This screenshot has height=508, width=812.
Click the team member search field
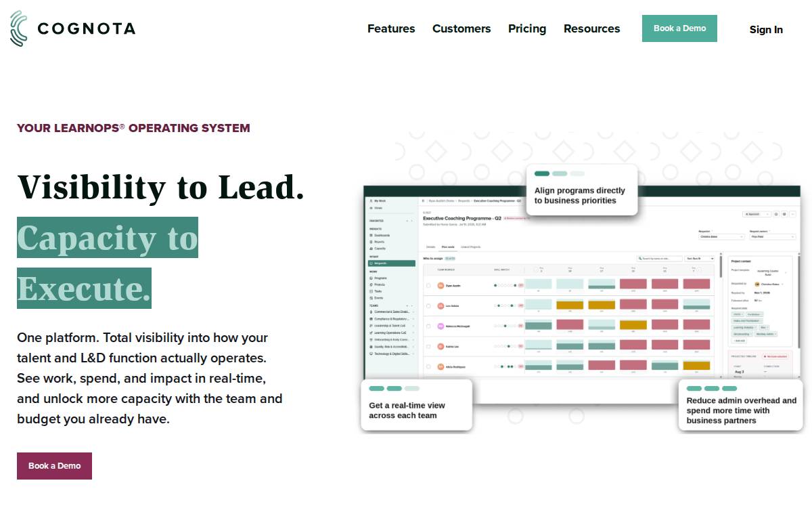click(x=660, y=259)
